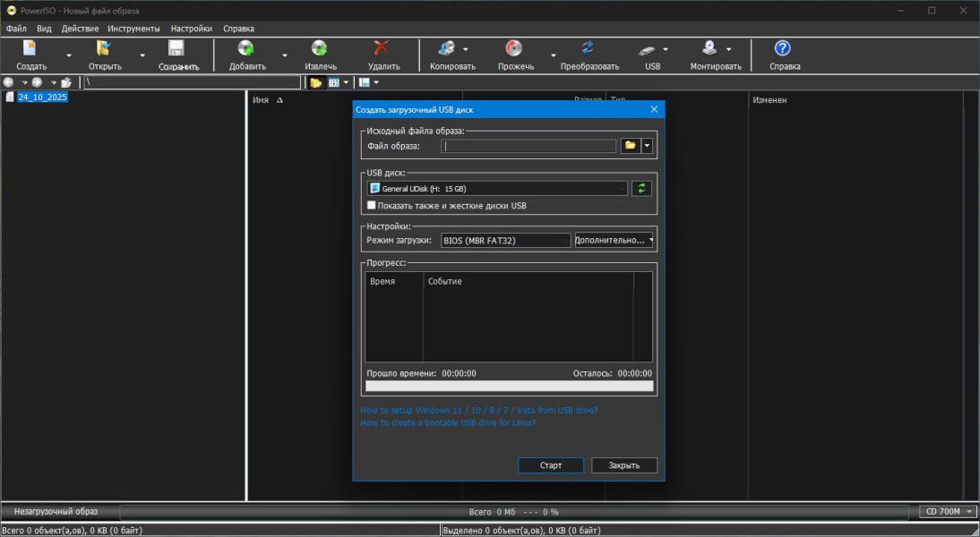980x537 pixels.
Task: Click the Create new image toolbar icon
Action: point(31,50)
